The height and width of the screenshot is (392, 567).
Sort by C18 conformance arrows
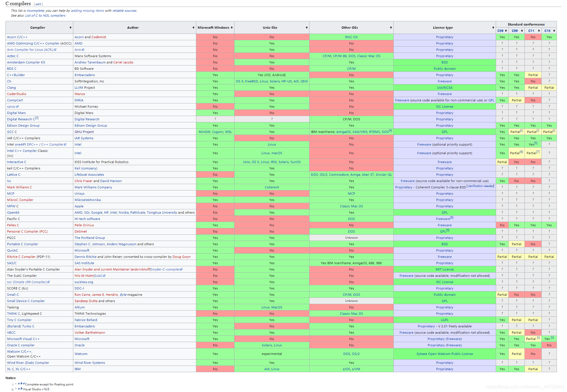click(x=554, y=31)
